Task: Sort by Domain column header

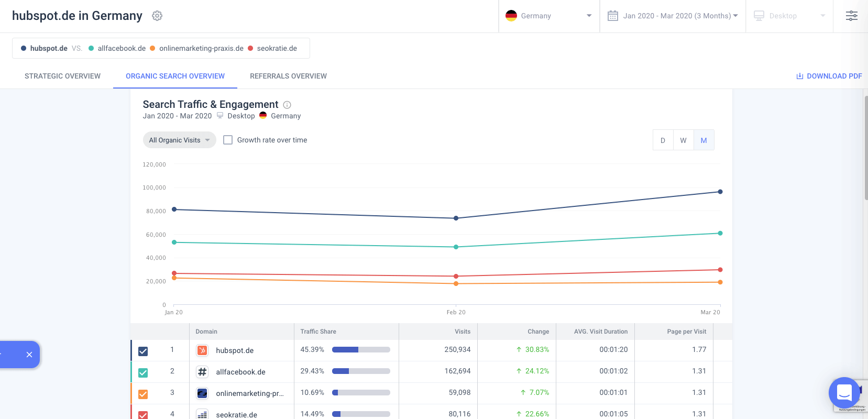Action: point(206,332)
